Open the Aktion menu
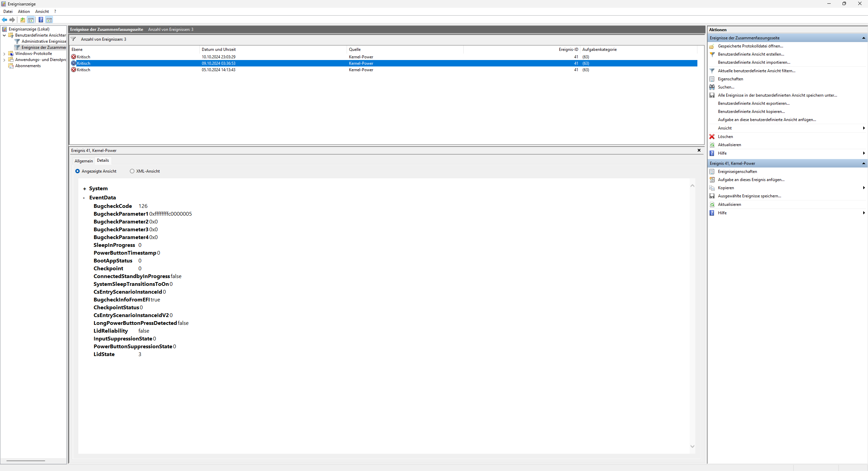The height and width of the screenshot is (471, 868). [24, 12]
